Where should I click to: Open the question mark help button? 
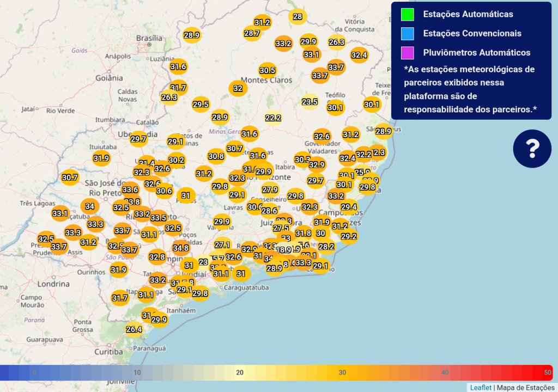(x=532, y=148)
